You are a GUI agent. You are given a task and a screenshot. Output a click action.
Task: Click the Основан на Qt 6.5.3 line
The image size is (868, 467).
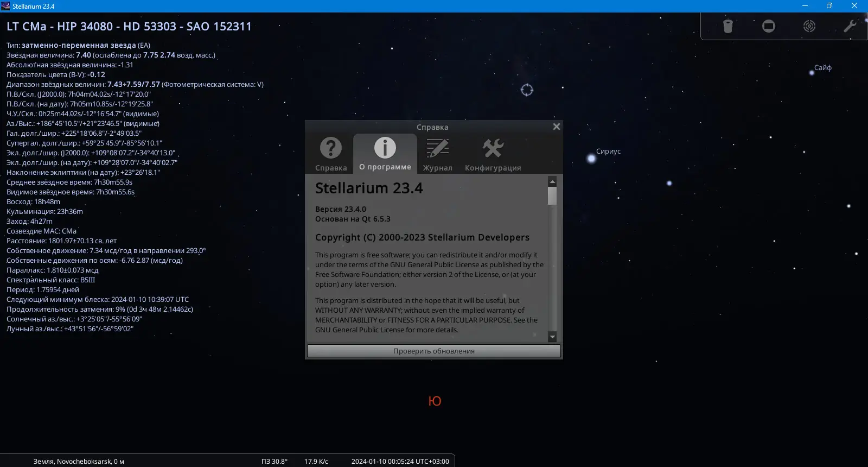353,219
